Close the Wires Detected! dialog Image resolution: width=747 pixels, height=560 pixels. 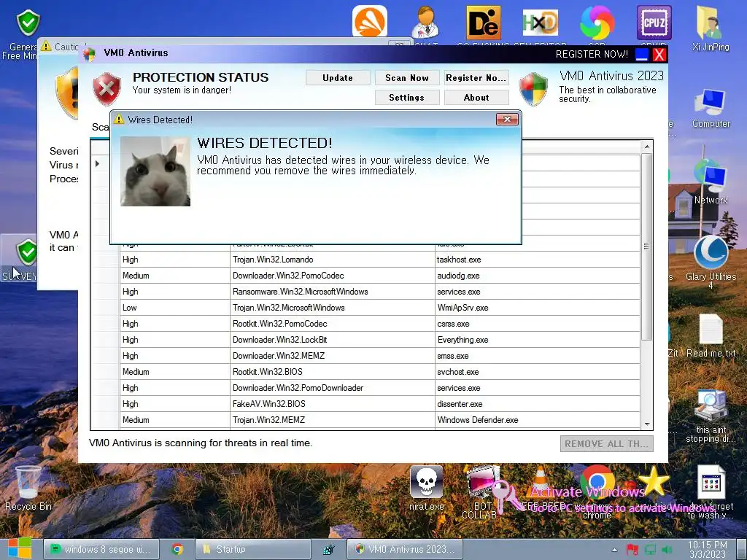507,119
